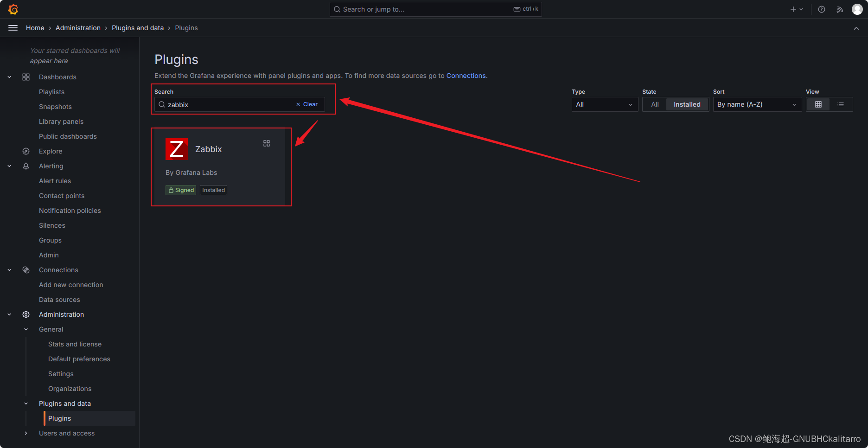Open the help question-mark icon
The image size is (868, 448).
point(822,9)
